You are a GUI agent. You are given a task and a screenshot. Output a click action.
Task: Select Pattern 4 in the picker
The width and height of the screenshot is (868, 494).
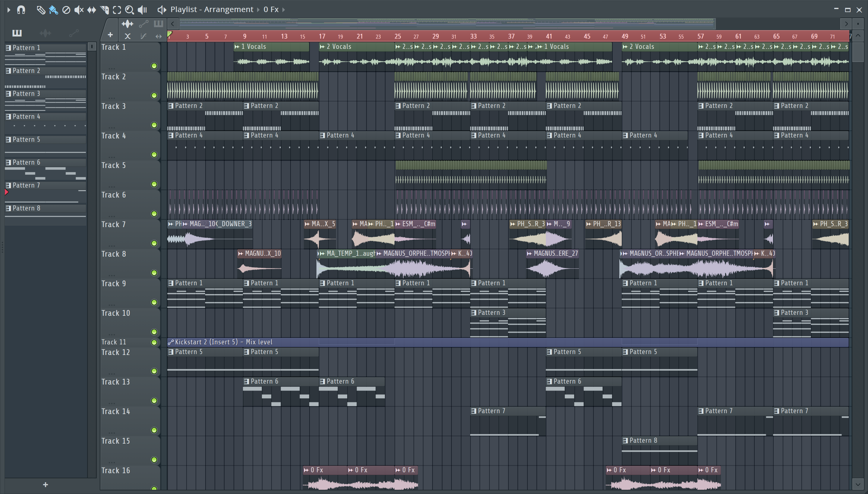(46, 124)
